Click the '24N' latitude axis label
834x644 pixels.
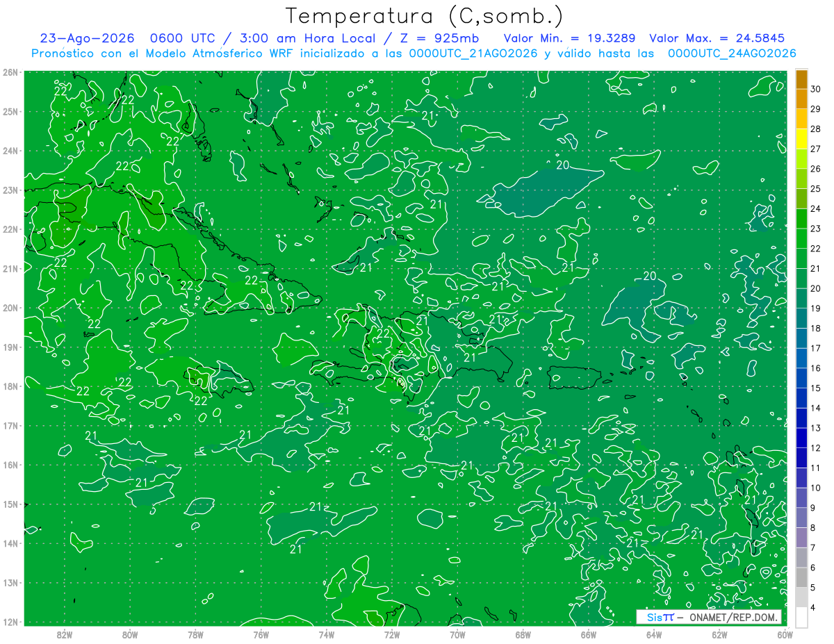pyautogui.click(x=10, y=151)
